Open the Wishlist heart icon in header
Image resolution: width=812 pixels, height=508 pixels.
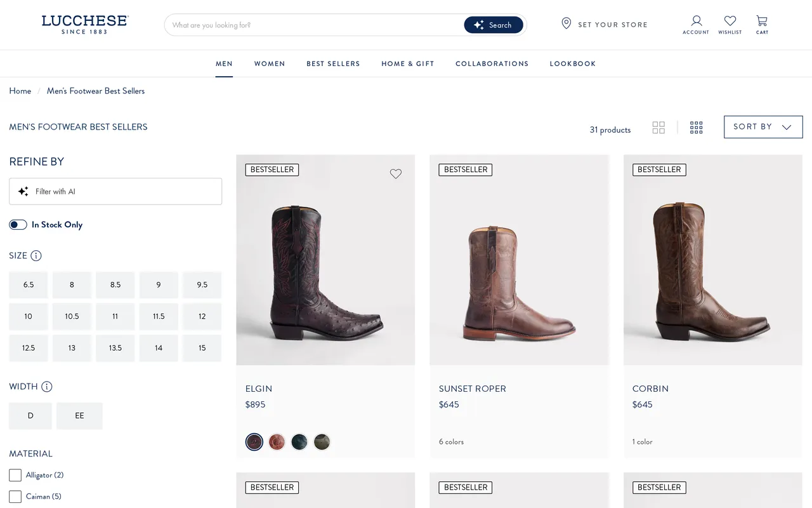tap(730, 25)
